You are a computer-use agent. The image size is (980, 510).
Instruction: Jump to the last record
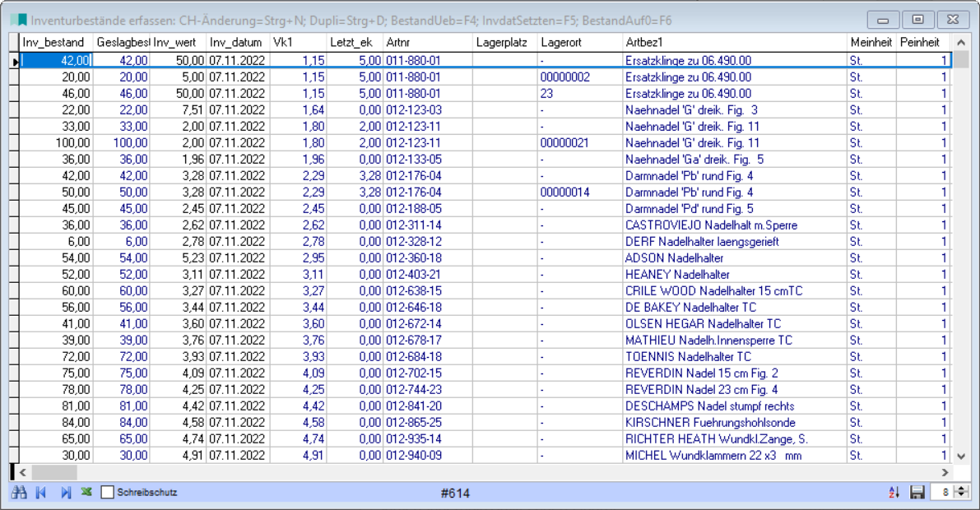click(66, 493)
